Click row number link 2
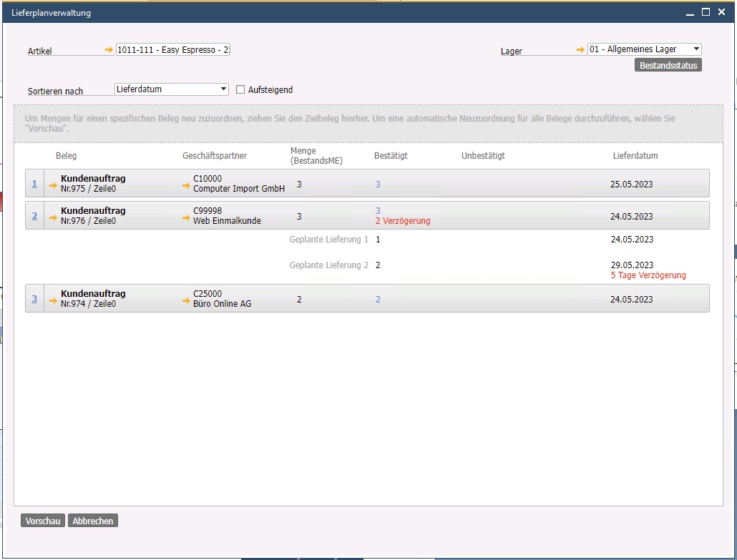 (34, 216)
